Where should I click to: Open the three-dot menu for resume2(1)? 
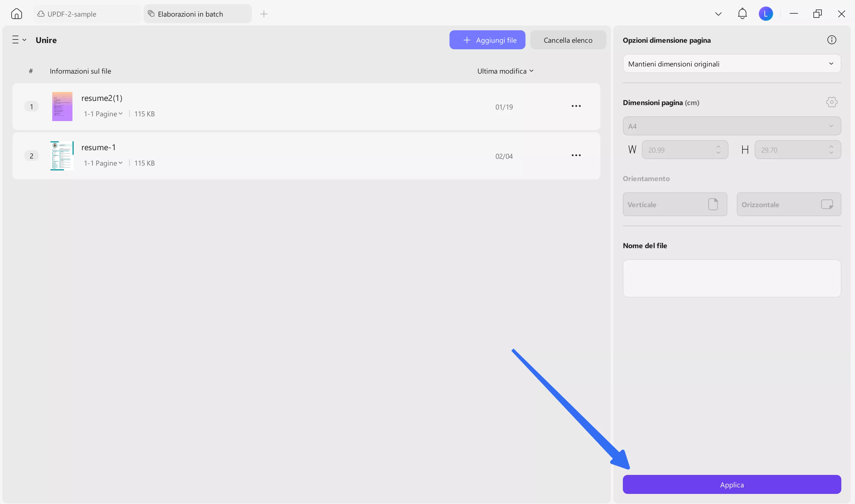[x=576, y=106]
